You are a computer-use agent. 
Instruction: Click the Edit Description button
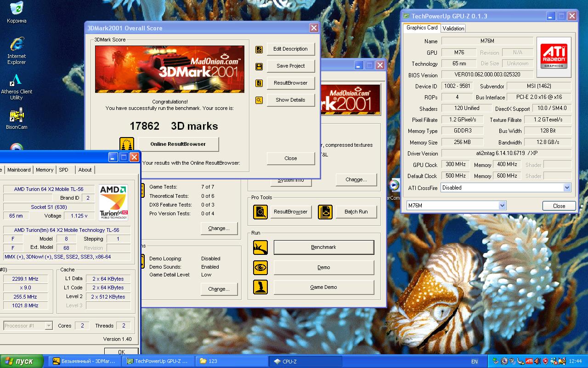290,49
